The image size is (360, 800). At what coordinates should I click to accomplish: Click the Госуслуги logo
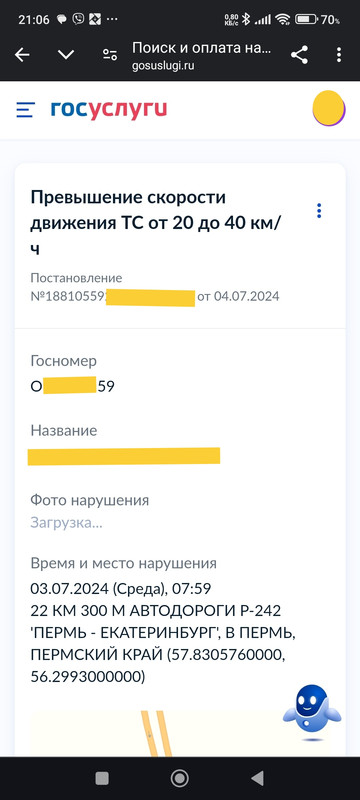[x=109, y=110]
